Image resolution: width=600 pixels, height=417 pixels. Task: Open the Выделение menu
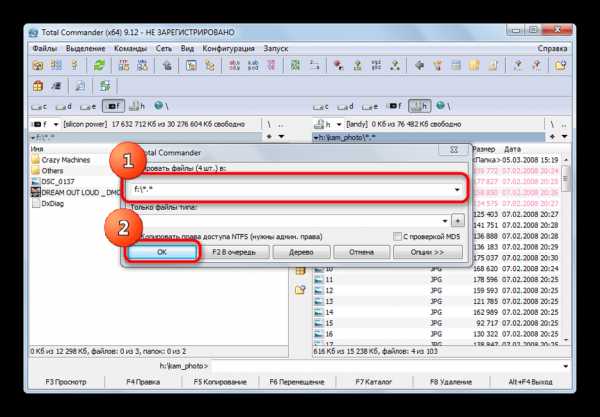85,49
